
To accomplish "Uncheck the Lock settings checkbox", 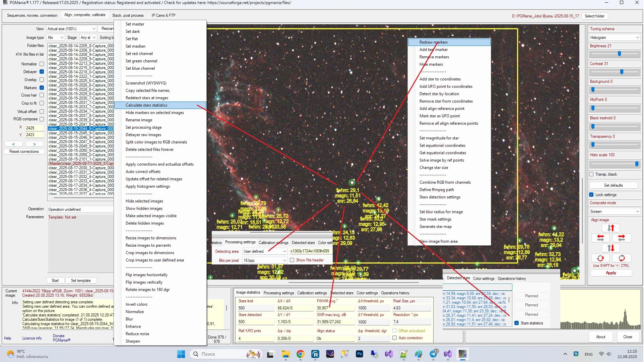I will 591,195.
